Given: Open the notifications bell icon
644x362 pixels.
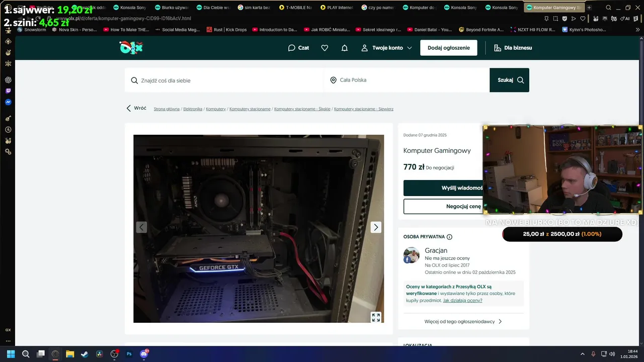Looking at the screenshot, I should tap(345, 48).
